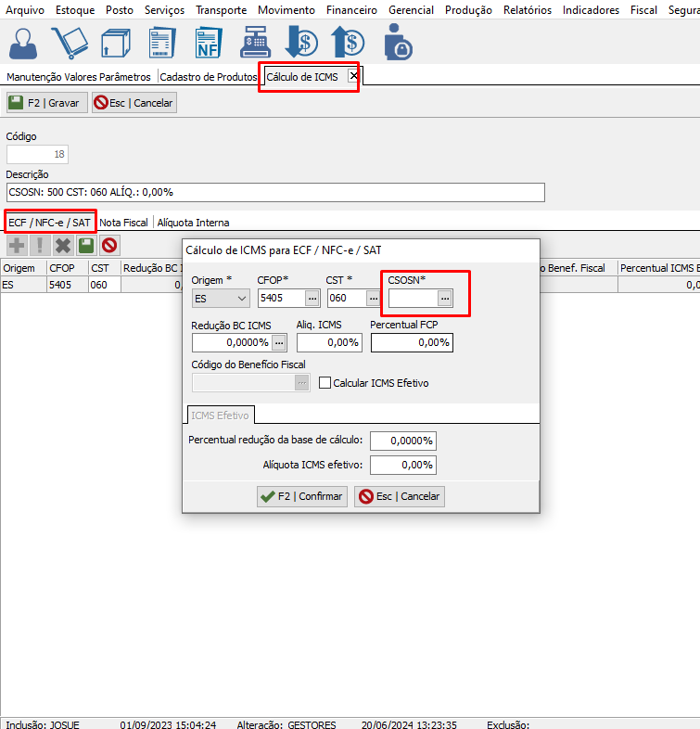This screenshot has width=700, height=729.
Task: Click the red cancel icon in grid toolbar
Action: pos(109,246)
